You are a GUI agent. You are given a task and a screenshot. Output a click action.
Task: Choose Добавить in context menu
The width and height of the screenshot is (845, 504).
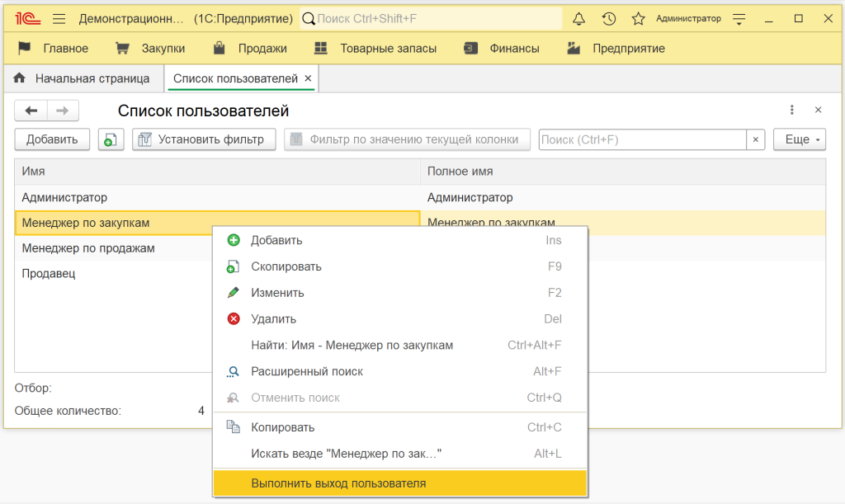[400, 241]
